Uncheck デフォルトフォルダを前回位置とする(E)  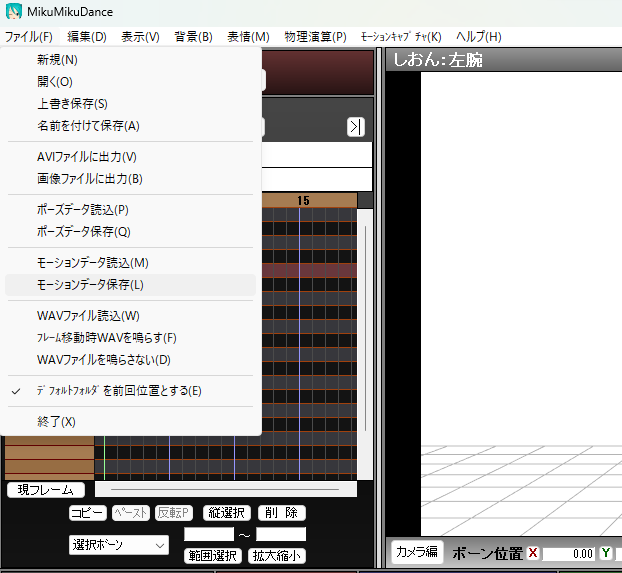(131, 391)
